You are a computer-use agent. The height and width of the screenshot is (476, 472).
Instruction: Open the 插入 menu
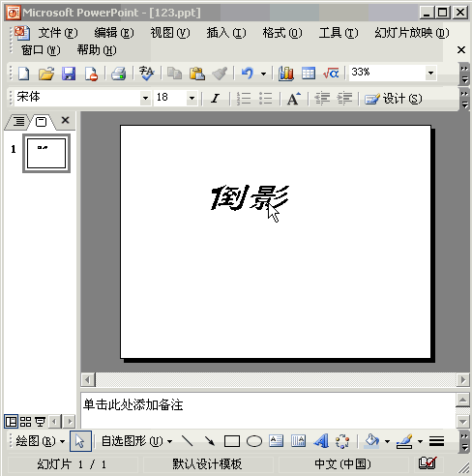pyautogui.click(x=226, y=33)
